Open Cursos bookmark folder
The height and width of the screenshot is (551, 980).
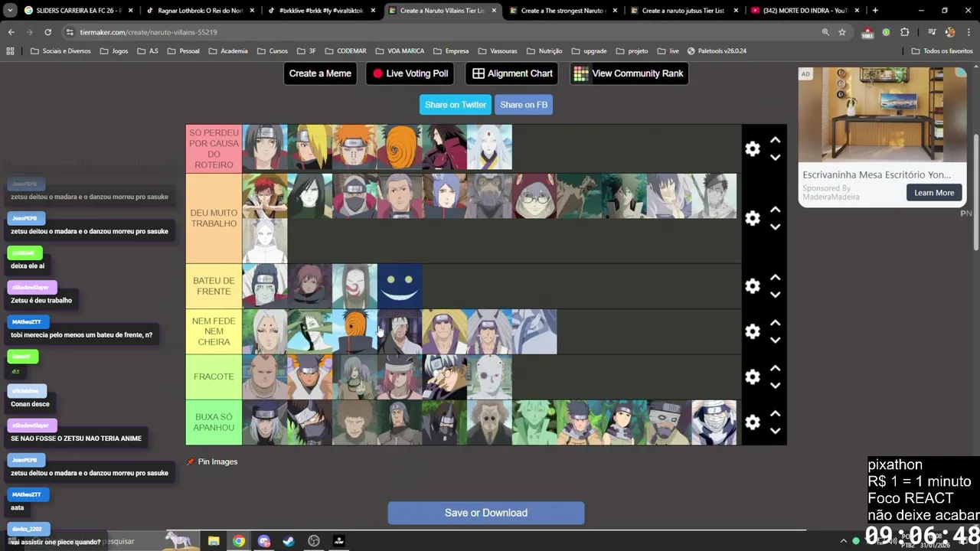[272, 51]
